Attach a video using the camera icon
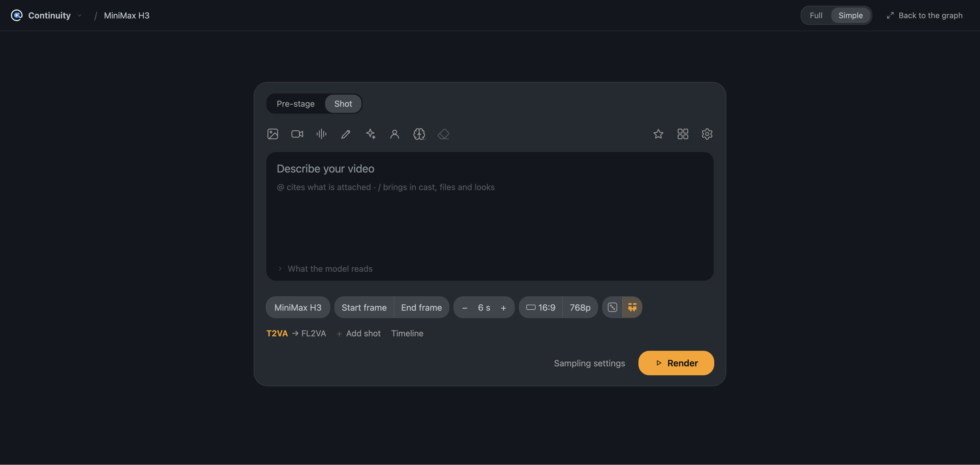This screenshot has width=980, height=465. (297, 134)
